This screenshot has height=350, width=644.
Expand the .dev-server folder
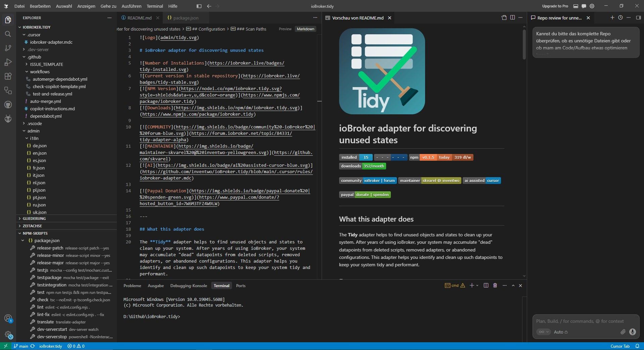coord(38,49)
